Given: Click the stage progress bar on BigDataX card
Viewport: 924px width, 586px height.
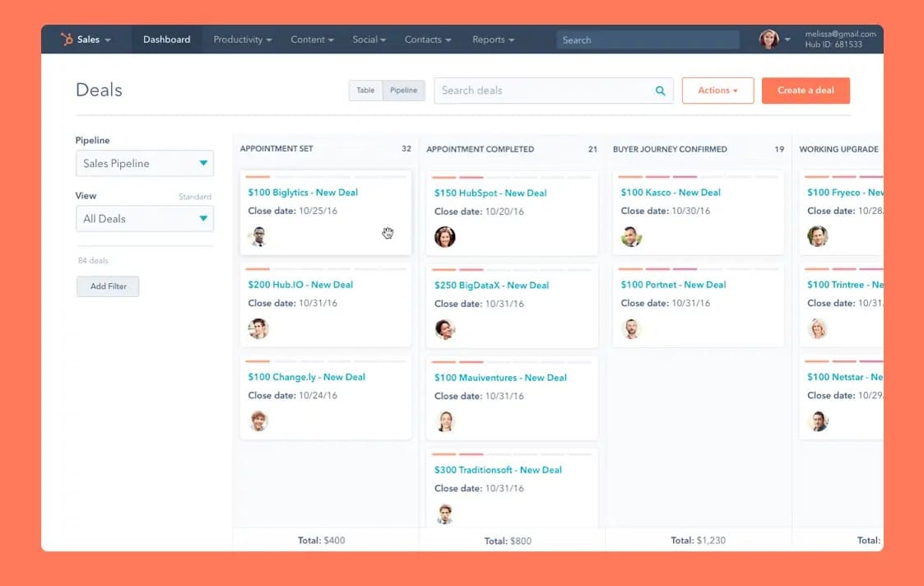Looking at the screenshot, I should 511,269.
